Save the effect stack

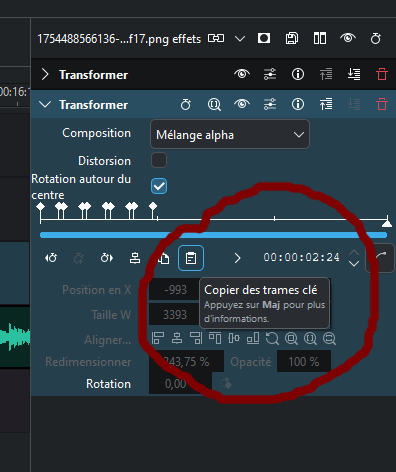(292, 39)
